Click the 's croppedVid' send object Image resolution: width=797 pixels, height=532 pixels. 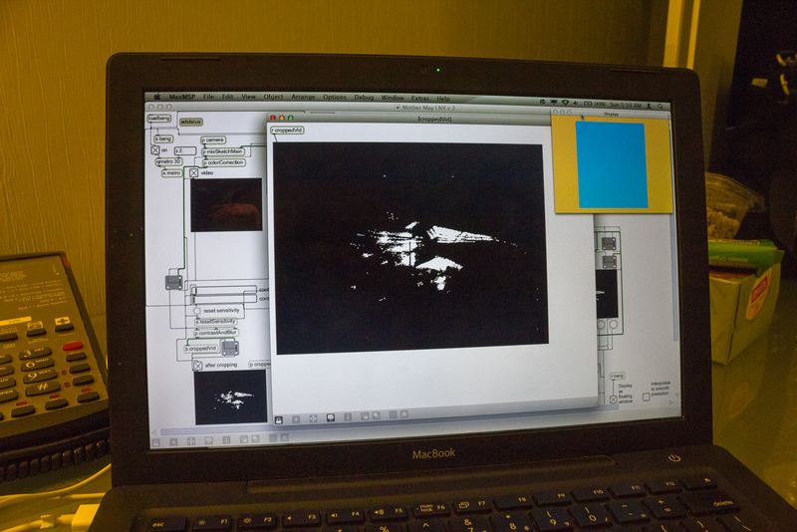point(201,349)
